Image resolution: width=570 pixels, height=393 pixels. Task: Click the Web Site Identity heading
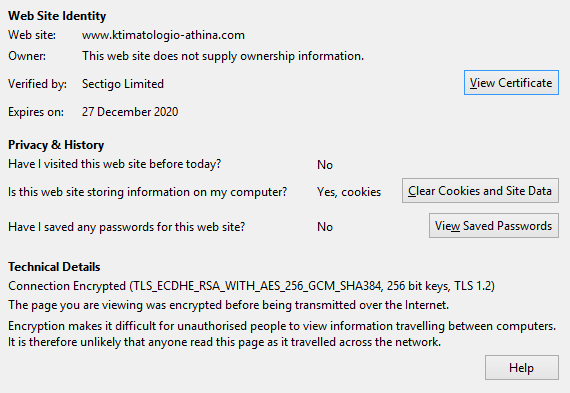click(x=57, y=16)
